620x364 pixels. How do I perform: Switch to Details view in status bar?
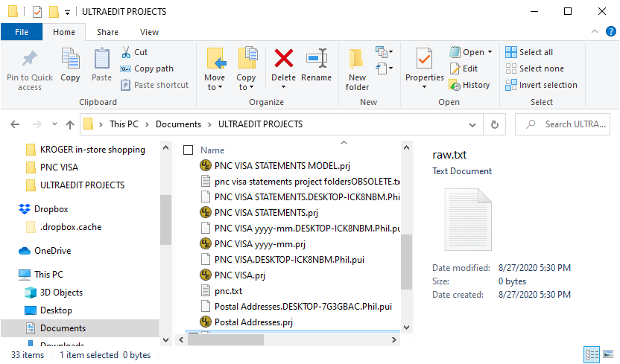click(592, 354)
